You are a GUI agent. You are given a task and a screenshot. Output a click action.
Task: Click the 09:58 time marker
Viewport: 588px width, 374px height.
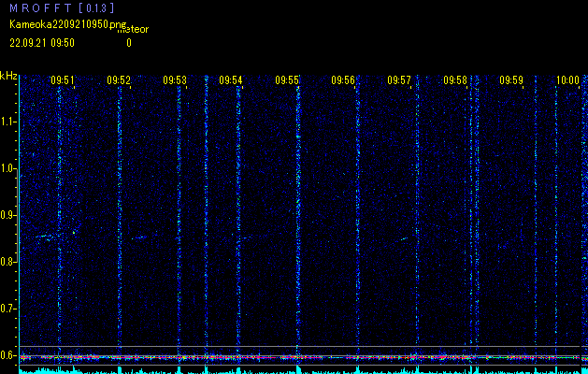coord(455,80)
